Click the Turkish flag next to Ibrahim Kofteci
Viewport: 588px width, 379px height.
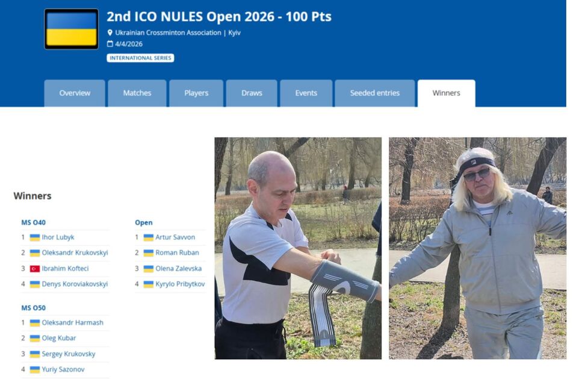click(35, 269)
